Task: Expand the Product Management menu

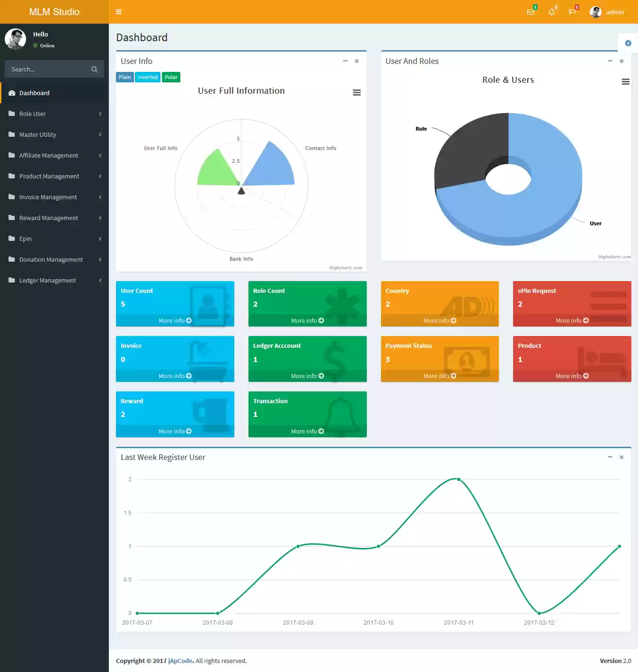Action: [x=49, y=176]
